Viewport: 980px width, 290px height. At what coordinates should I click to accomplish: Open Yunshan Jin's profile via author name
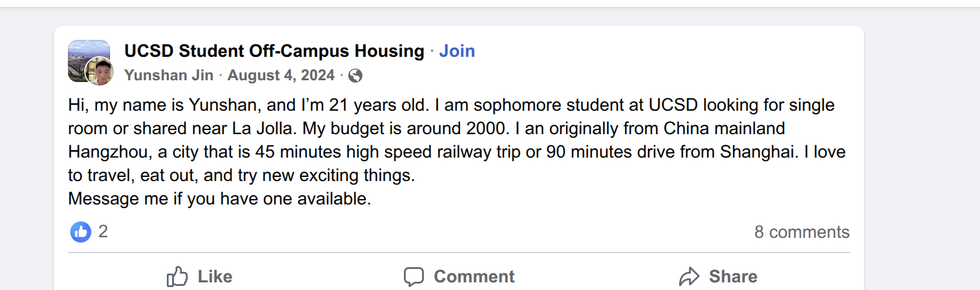tap(169, 76)
